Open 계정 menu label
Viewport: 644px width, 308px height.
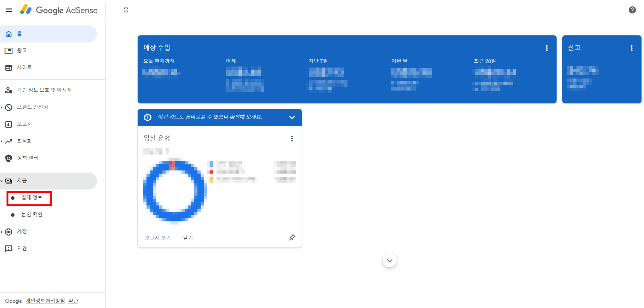click(x=22, y=232)
